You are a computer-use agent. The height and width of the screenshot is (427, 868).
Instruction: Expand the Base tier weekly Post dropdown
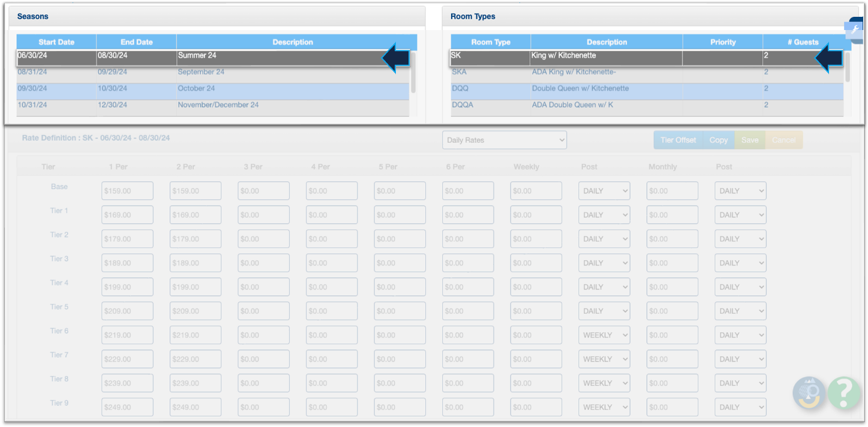[604, 191]
